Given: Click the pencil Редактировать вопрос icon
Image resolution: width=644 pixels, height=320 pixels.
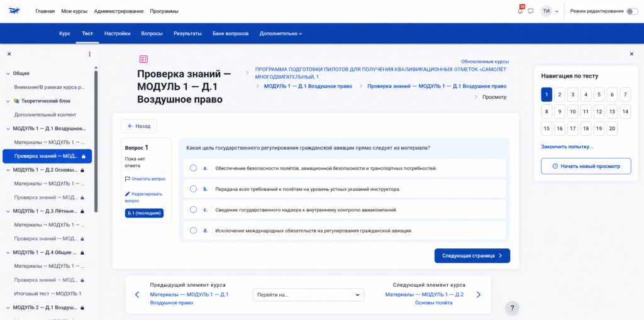Looking at the screenshot, I should [127, 194].
